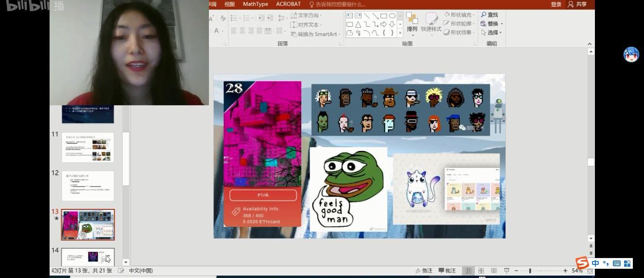Click the zoom out minus button
Image resolution: width=644 pixels, height=278 pixels.
[x=516, y=271]
